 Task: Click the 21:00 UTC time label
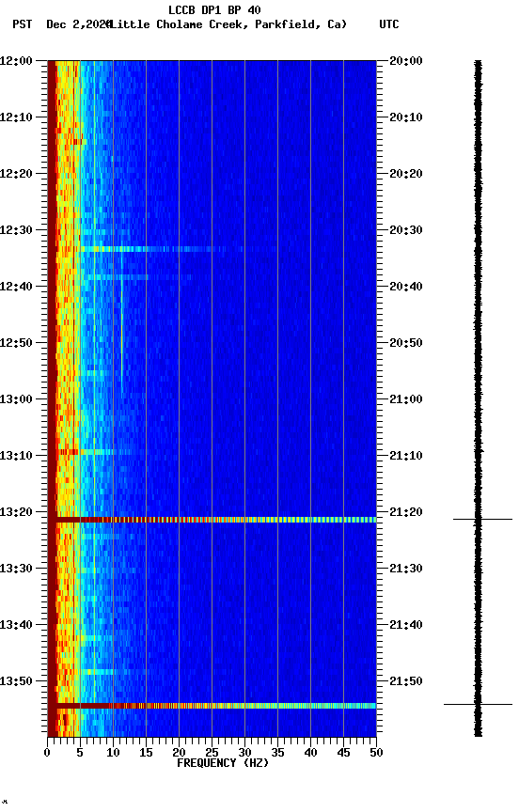(x=406, y=399)
